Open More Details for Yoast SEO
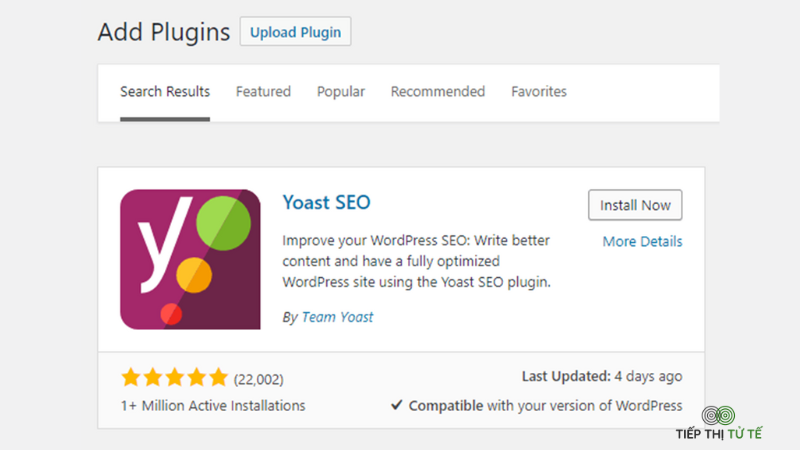This screenshot has width=800, height=450. (x=642, y=241)
